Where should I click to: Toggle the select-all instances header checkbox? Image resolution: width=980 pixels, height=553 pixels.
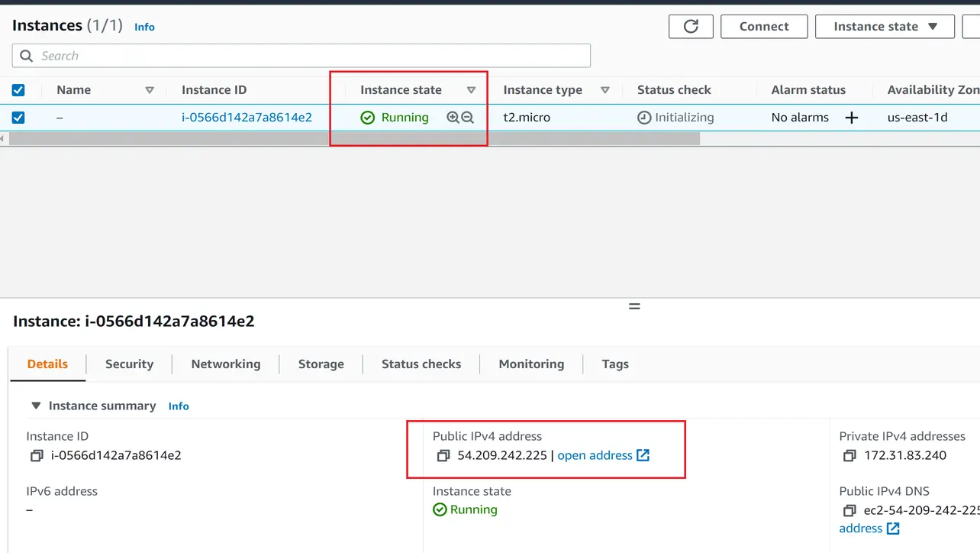[18, 90]
